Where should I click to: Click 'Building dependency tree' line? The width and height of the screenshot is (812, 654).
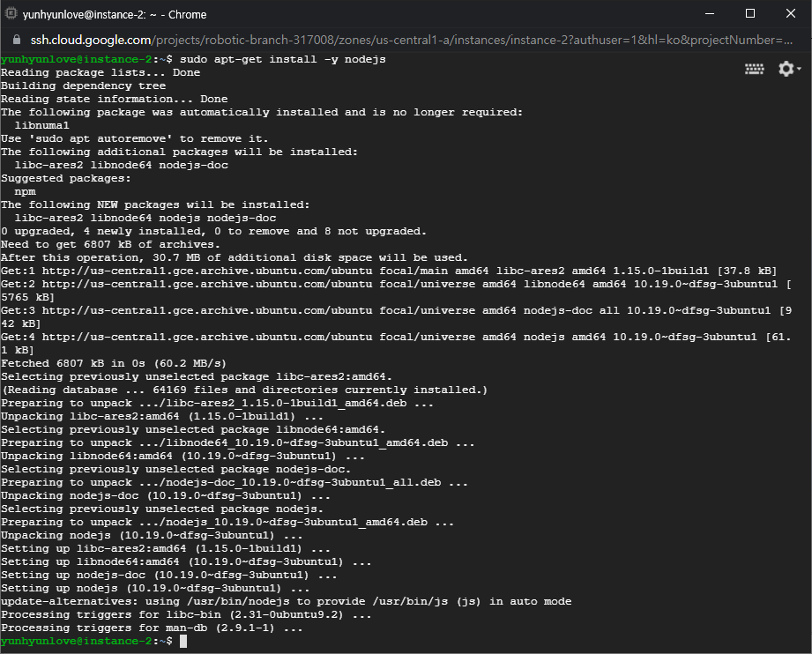(x=84, y=86)
